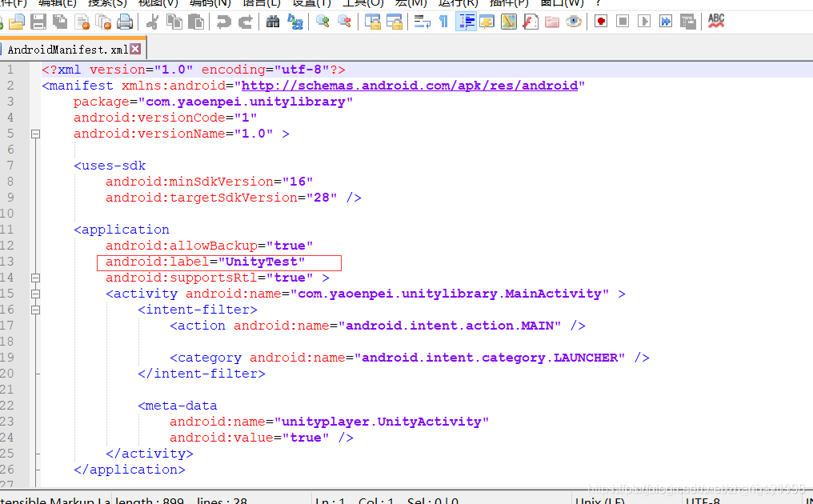Undo the last edit
Image resolution: width=813 pixels, height=504 pixels.
coord(223,22)
